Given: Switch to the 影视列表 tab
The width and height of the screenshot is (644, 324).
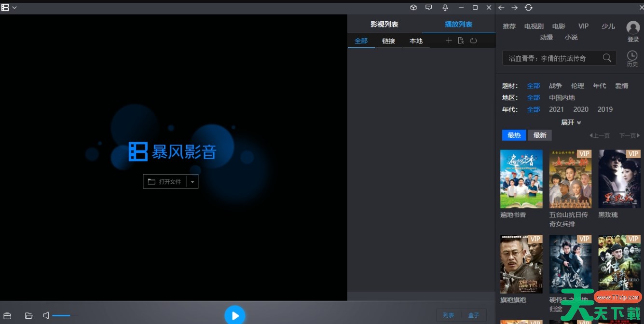Looking at the screenshot, I should 384,24.
